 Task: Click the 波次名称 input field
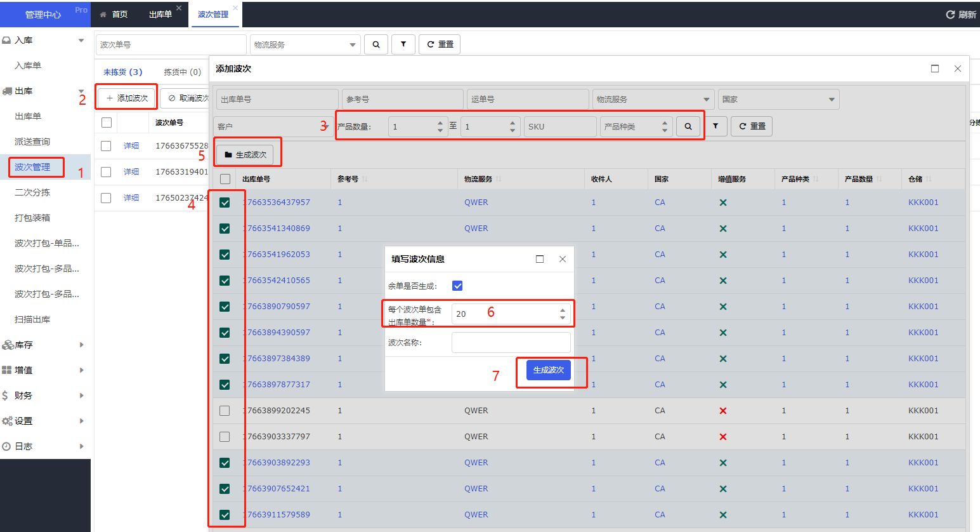pos(511,342)
